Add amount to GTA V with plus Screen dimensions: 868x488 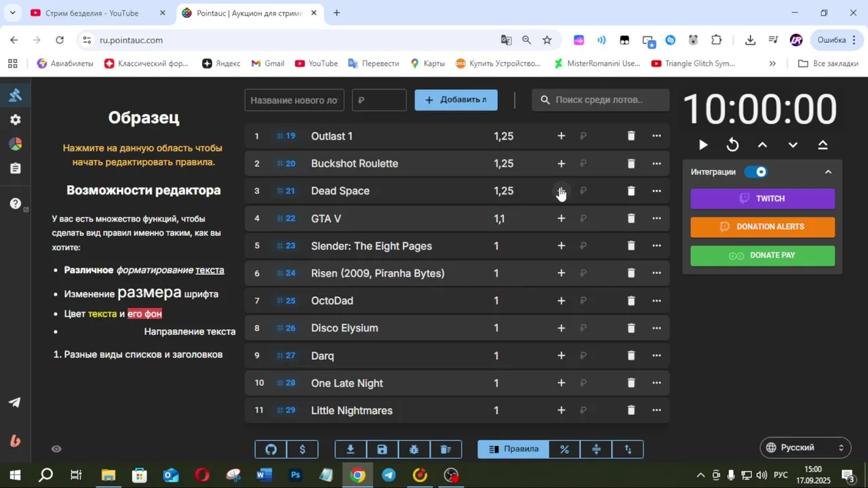[561, 218]
